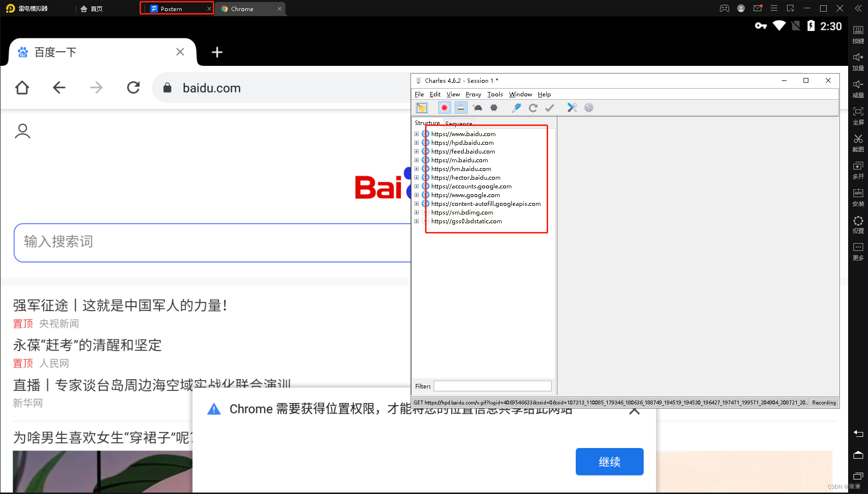
Task: Open the emulator hamburger menu icon
Action: point(774,8)
